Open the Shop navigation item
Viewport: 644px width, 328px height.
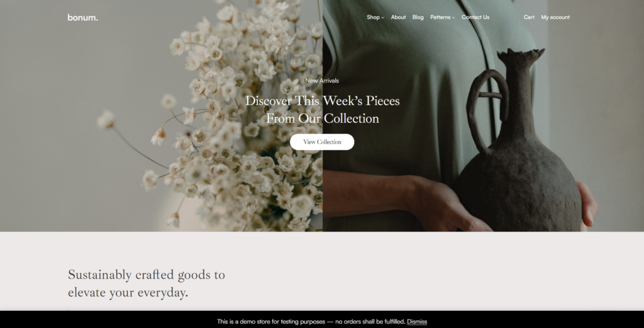(x=373, y=17)
